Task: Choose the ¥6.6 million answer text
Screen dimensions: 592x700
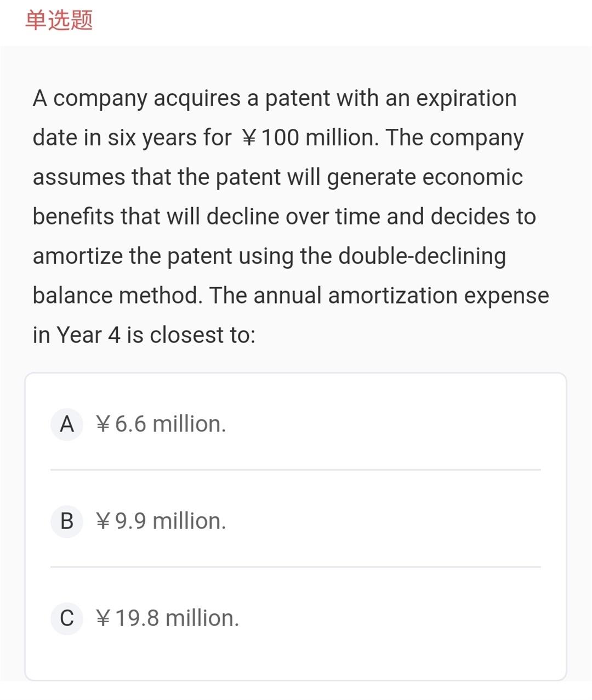Action: click(161, 424)
